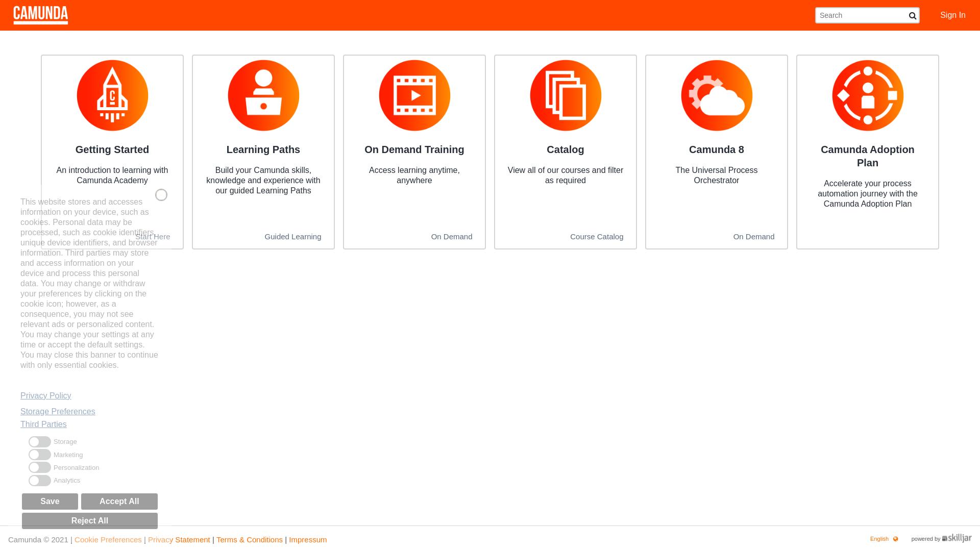Click 'Access learning anytime, anywhere' text
This screenshot has height=551, width=980.
point(414,176)
